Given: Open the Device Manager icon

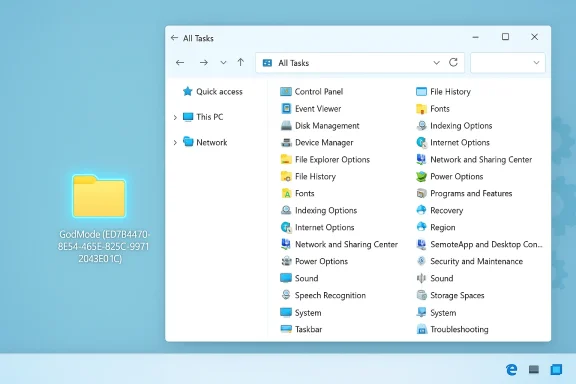Looking at the screenshot, I should (286, 143).
